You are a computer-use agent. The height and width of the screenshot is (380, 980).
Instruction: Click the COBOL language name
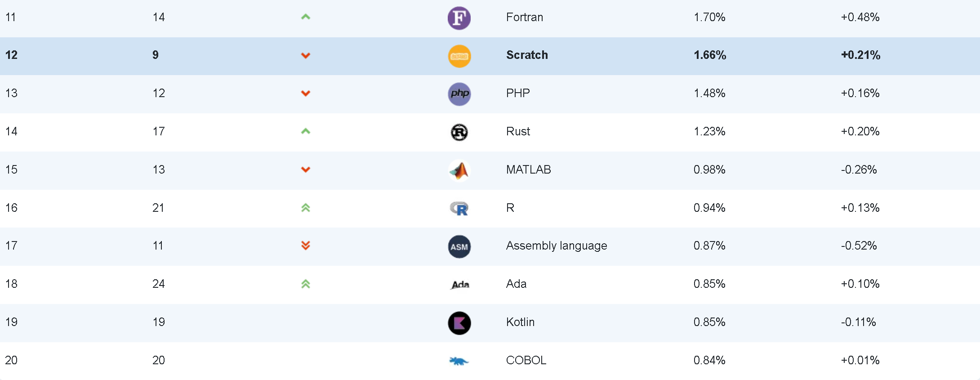point(526,360)
